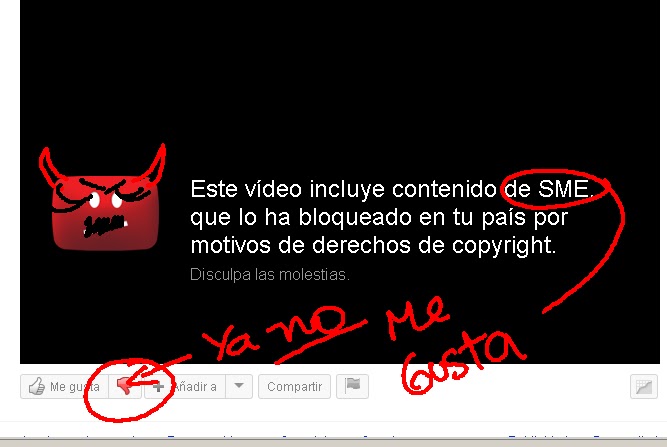Click the flag report icon
The height and width of the screenshot is (447, 667).
coord(352,387)
